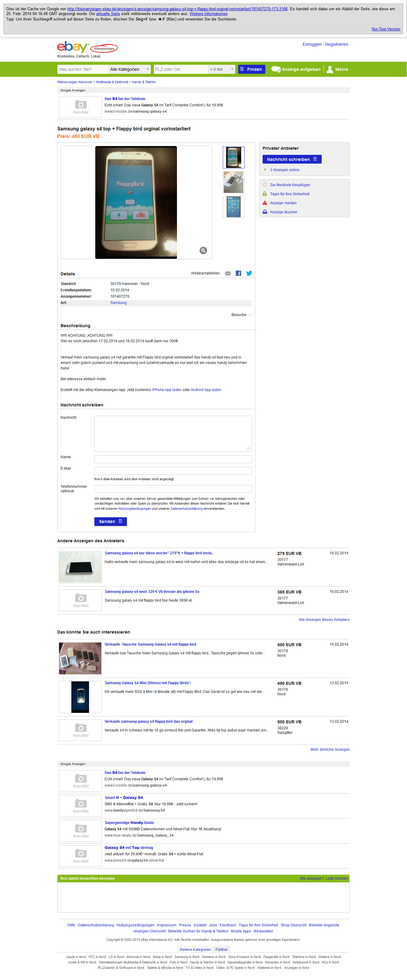Open Galaxy S4 mit Top-Vertrag sponsored link

point(129,848)
